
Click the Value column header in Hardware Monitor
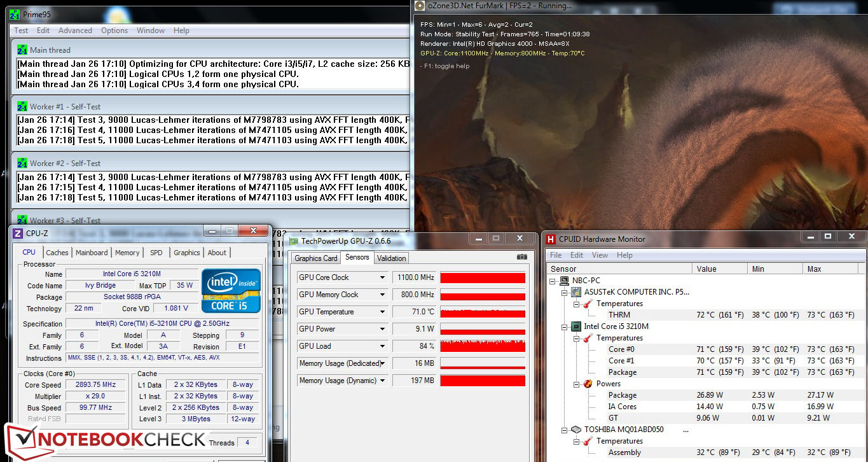720,269
